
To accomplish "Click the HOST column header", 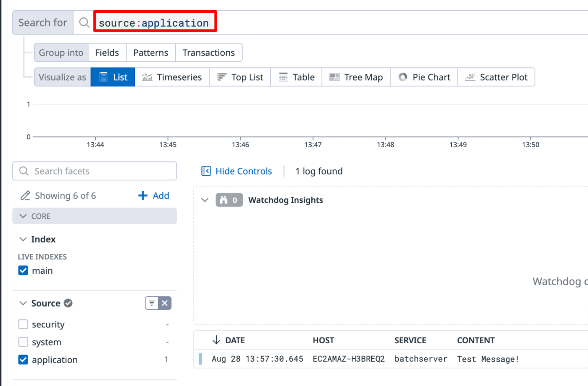I will click(x=323, y=340).
